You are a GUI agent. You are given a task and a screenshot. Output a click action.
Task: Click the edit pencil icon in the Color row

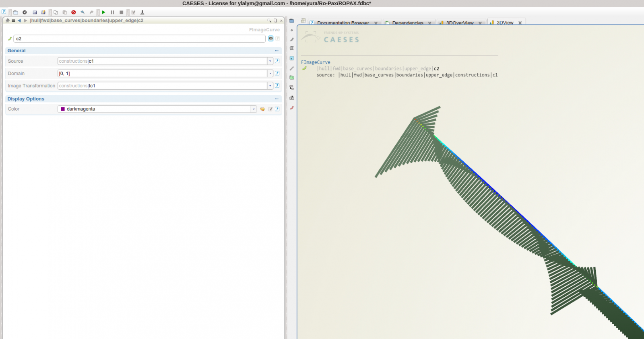pyautogui.click(x=271, y=109)
